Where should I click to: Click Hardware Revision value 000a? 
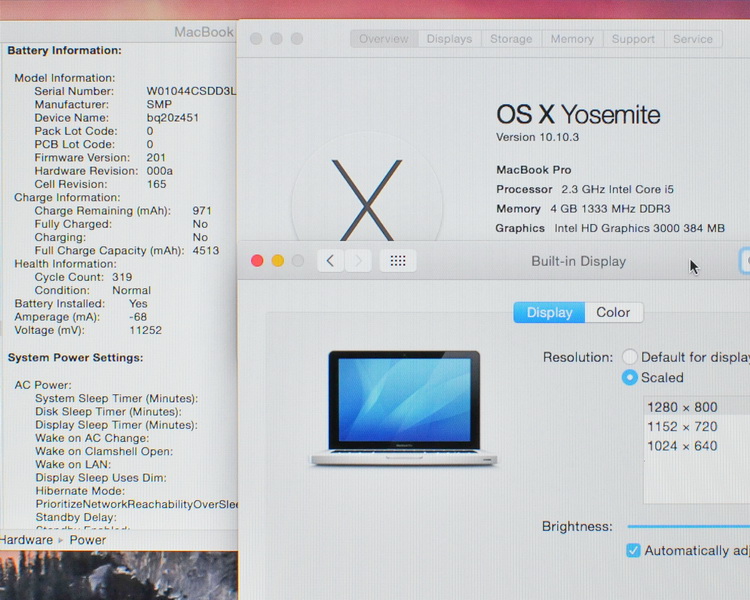coord(159,171)
